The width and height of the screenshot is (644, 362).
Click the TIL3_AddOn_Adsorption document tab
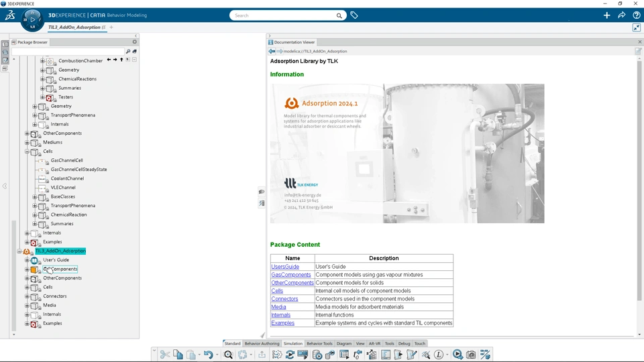pos(76,27)
